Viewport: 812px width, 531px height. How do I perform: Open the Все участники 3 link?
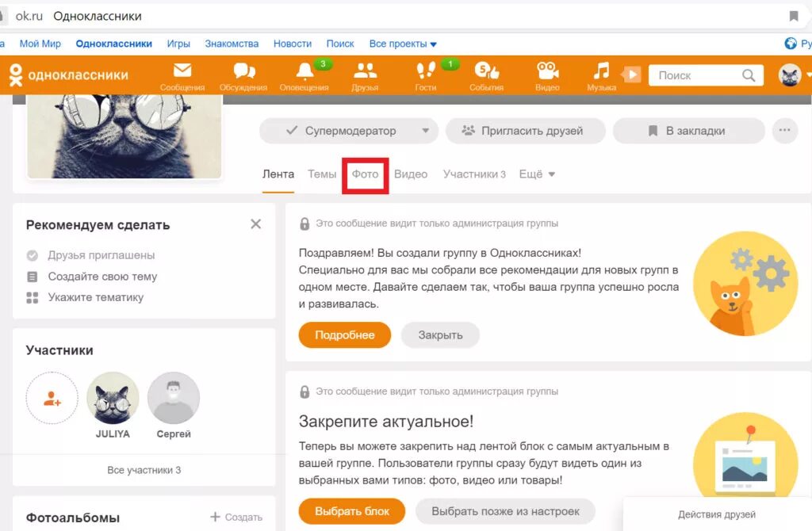pos(144,469)
